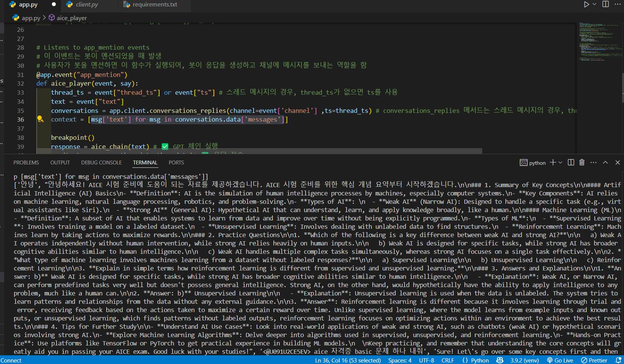Click the terminal output text area
This screenshot has height=364, width=624.
coord(317,264)
